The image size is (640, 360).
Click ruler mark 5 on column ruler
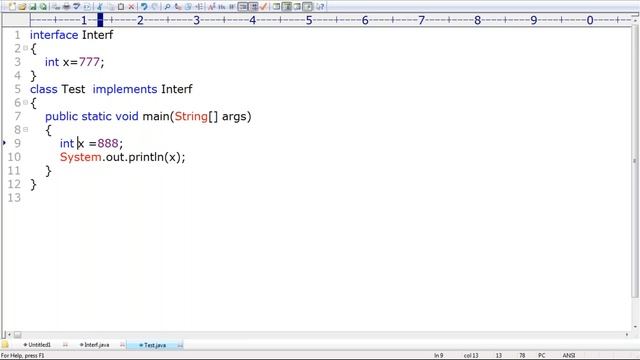[x=309, y=20]
